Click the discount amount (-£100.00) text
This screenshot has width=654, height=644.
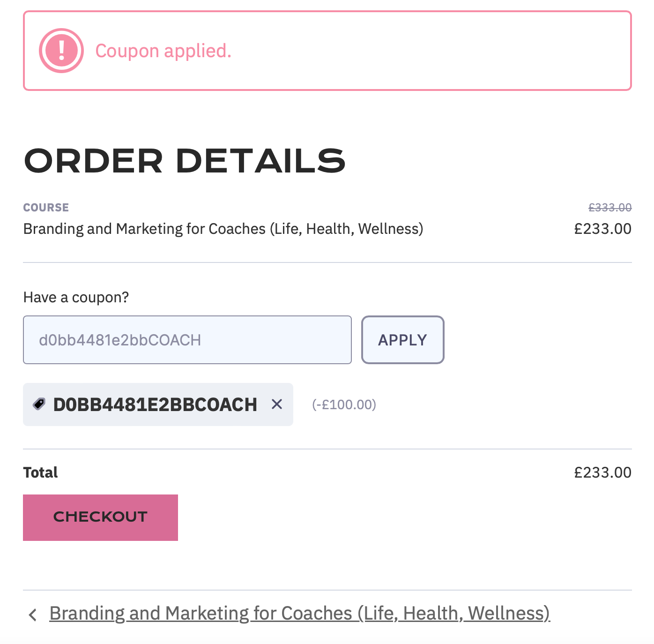click(344, 404)
